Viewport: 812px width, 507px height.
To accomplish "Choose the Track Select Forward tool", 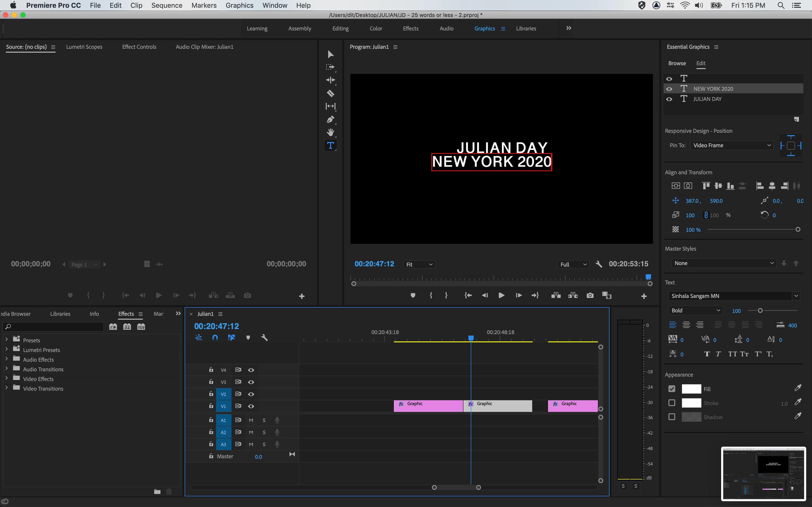I will (330, 67).
